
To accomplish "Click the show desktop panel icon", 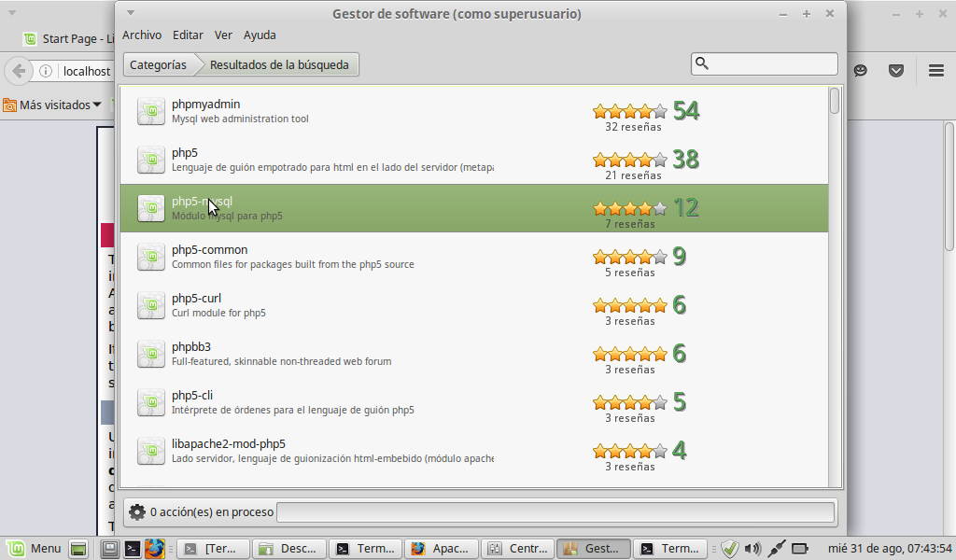I will 78,549.
